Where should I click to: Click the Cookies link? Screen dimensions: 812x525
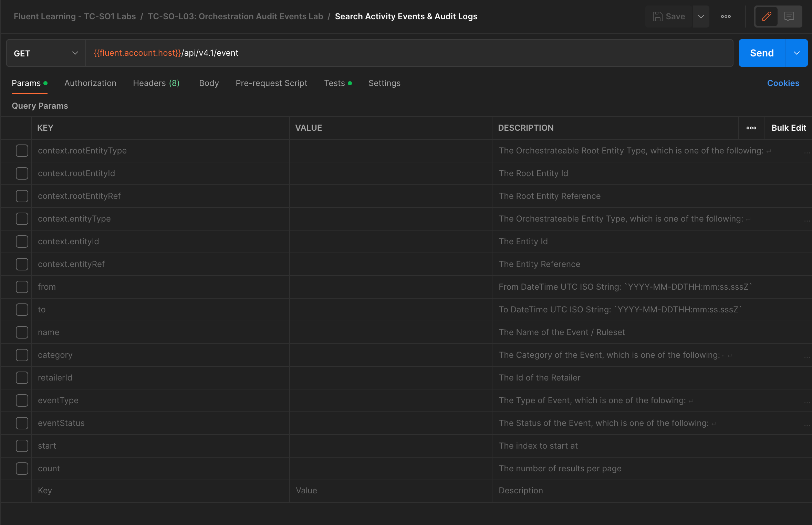[783, 83]
